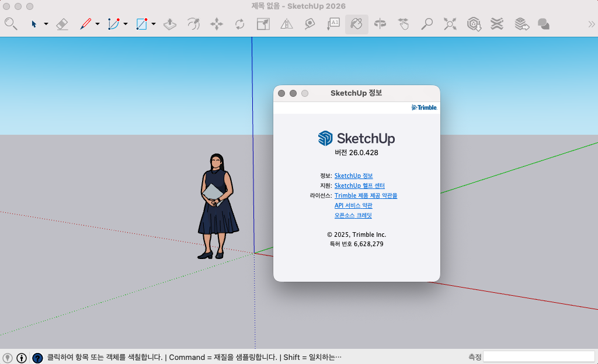Activate the Orbit tool
The width and height of the screenshot is (598, 364).
pyautogui.click(x=380, y=24)
